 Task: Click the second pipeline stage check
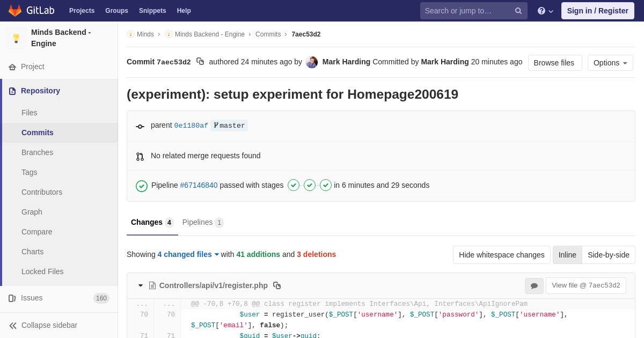coord(310,185)
